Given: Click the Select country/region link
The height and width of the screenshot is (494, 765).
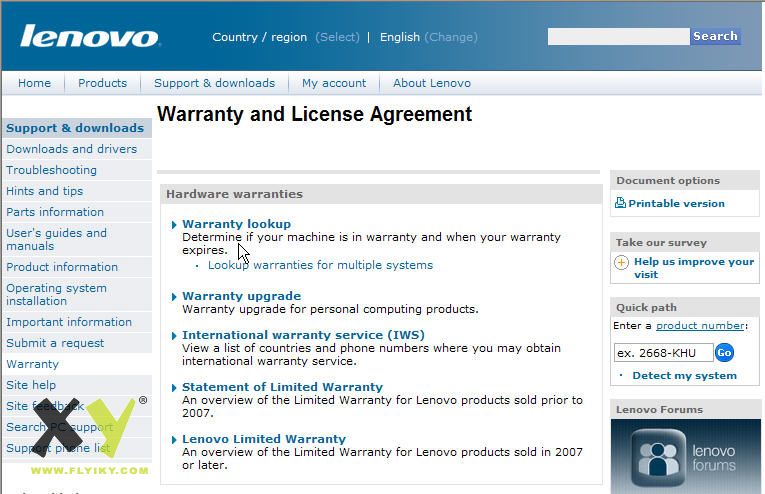Looking at the screenshot, I should tap(337, 37).
